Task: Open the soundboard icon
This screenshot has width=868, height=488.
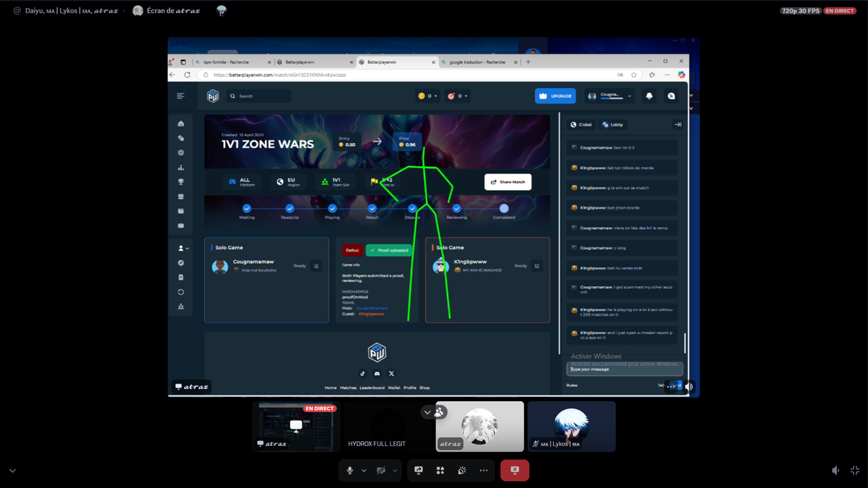Action: click(462, 470)
